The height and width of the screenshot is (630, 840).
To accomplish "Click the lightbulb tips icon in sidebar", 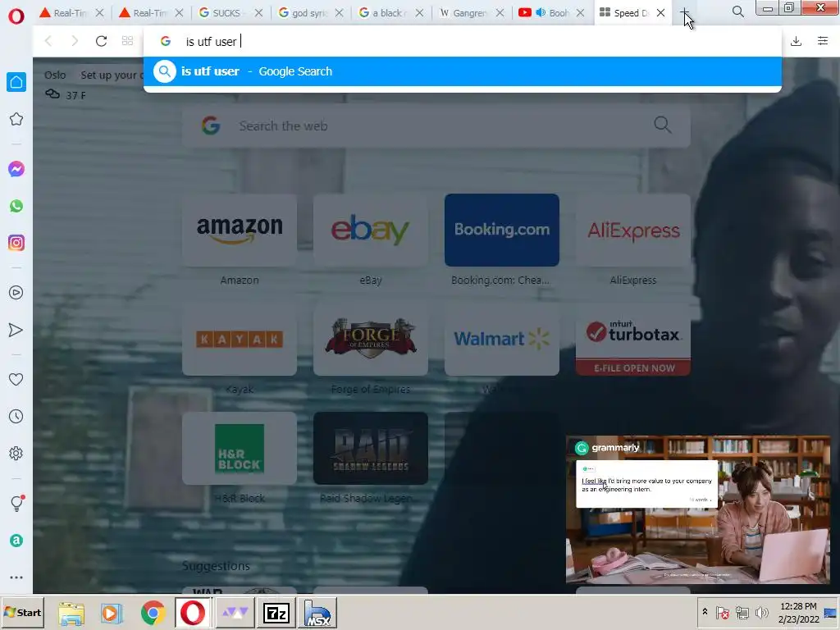I will [17, 503].
